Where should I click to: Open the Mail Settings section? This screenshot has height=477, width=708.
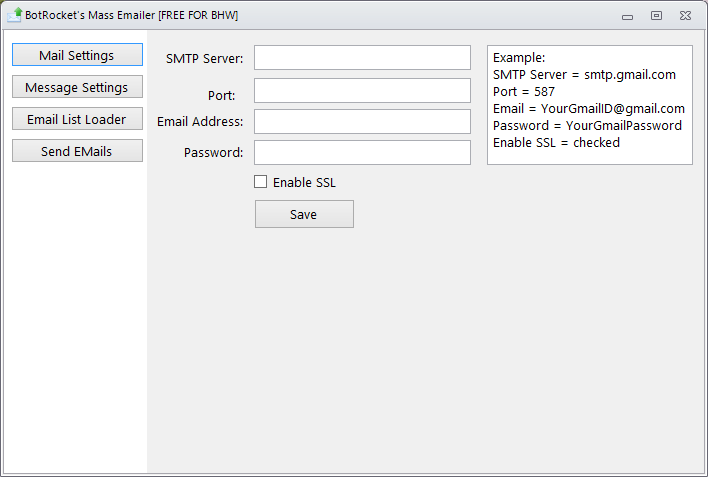click(x=77, y=55)
